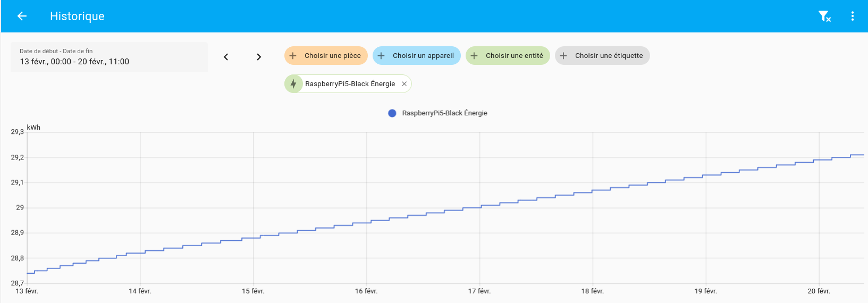868x303 pixels.
Task: Click plus icon on Choisir une pièce
Action: tap(293, 56)
